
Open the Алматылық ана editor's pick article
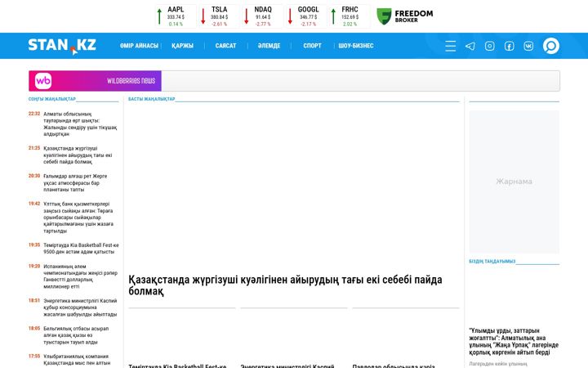(514, 342)
